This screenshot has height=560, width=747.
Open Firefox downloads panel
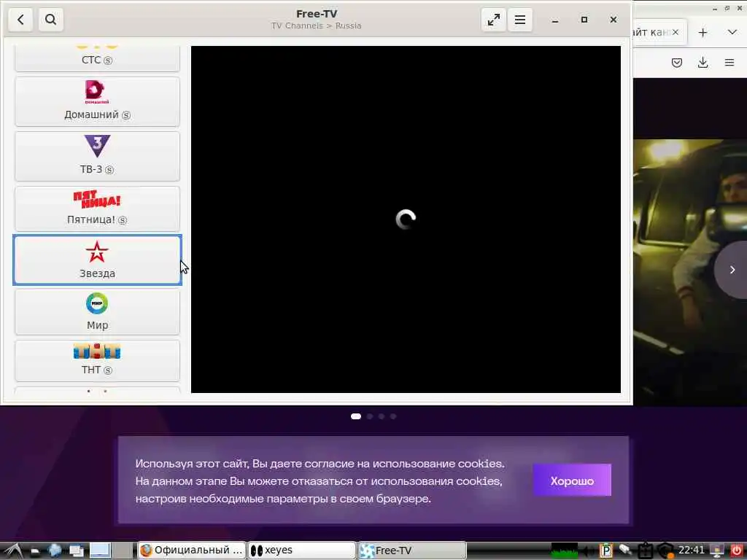(703, 63)
